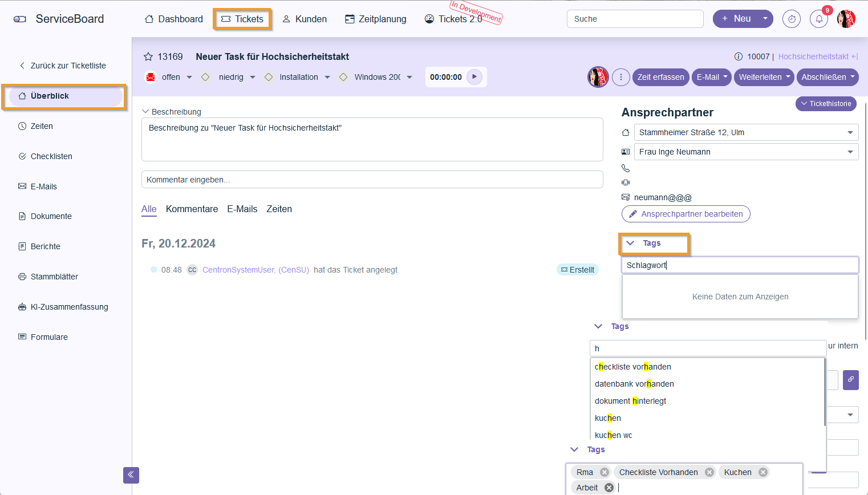Open the notifications bell
This screenshot has width=868, height=495.
pos(819,19)
